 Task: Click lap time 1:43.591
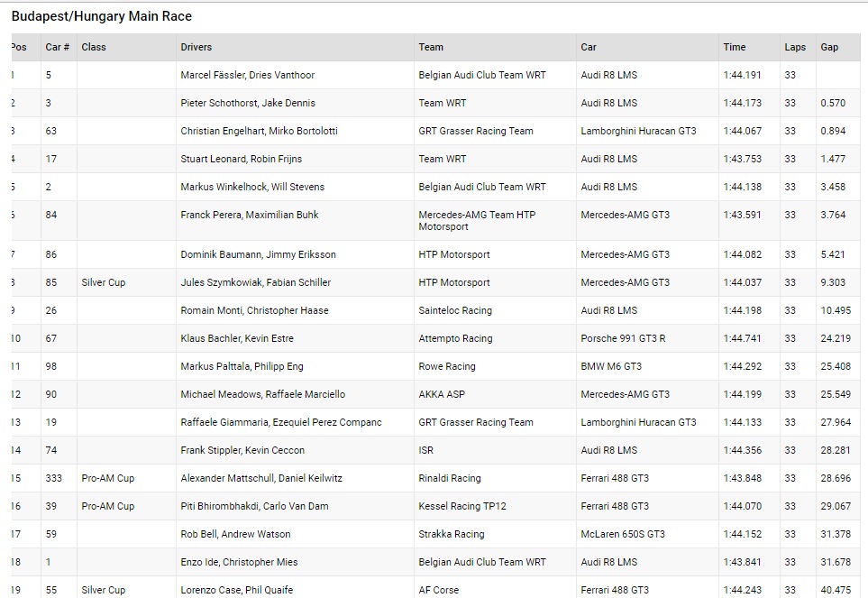[743, 215]
